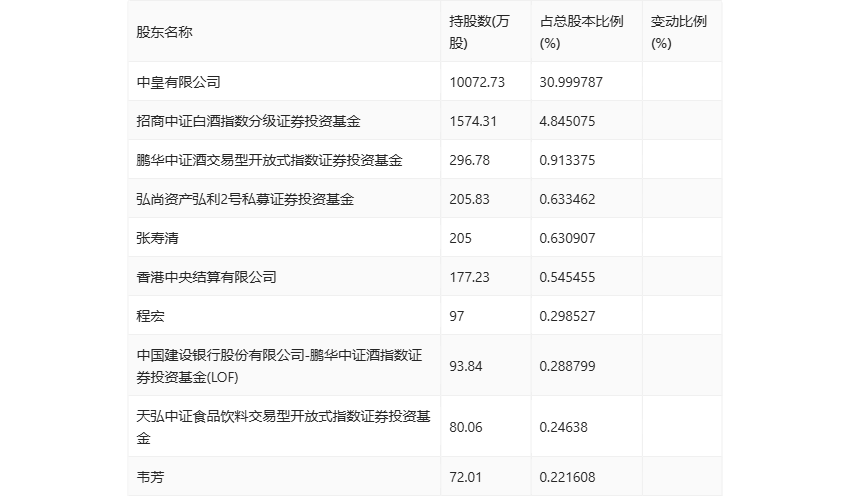Select the value 205.83
Screen dimensions: 850x496
469,199
